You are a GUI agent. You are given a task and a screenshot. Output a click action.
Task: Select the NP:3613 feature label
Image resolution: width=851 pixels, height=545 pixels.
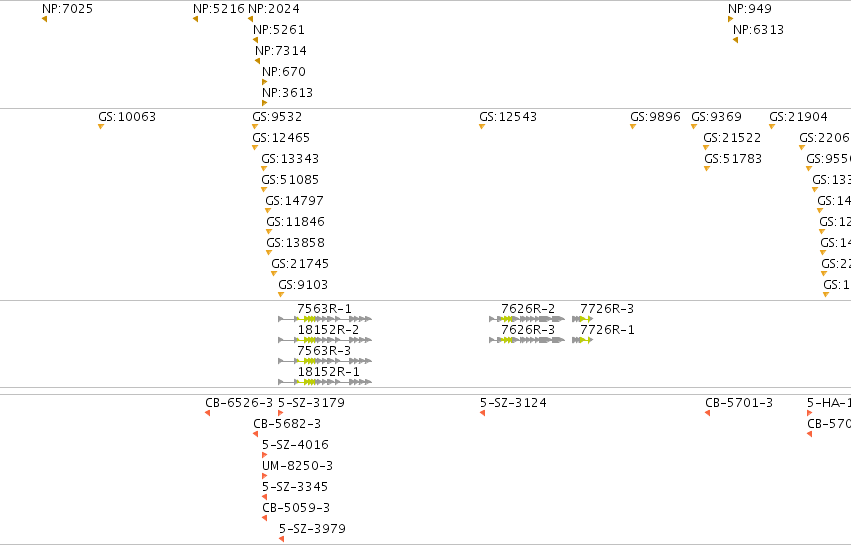click(288, 93)
